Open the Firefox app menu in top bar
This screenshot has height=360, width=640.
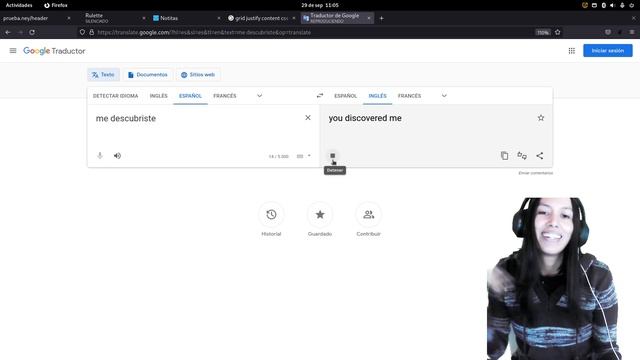[56, 5]
